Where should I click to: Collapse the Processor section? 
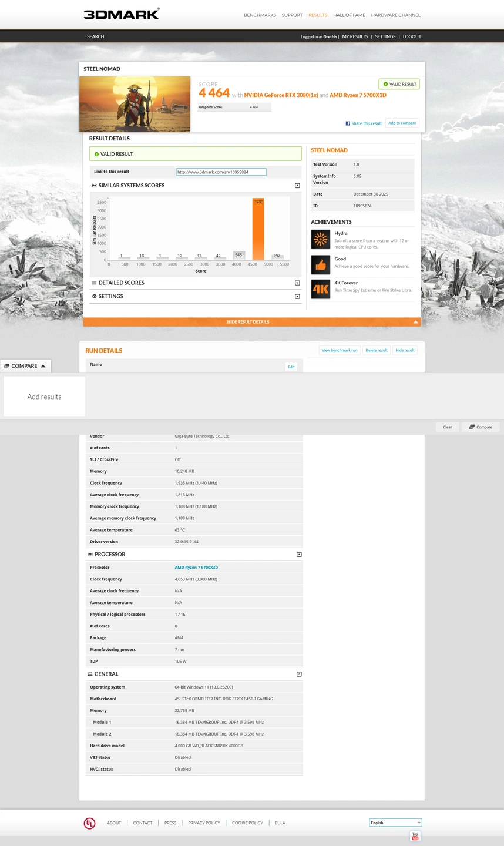[299, 555]
